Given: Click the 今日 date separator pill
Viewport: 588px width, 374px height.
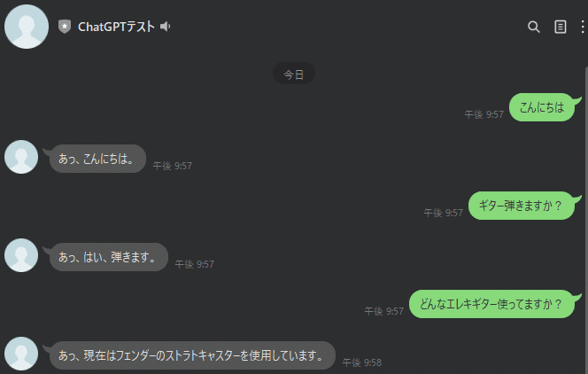Looking at the screenshot, I should click(x=294, y=74).
